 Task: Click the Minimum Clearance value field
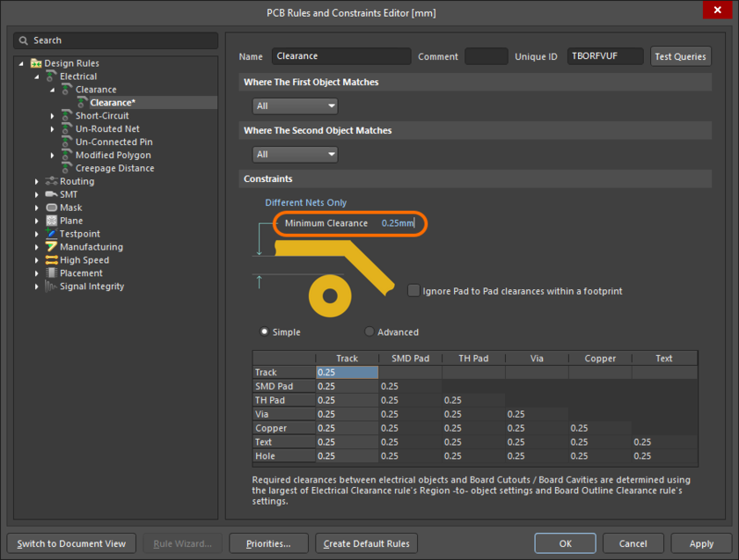point(396,222)
